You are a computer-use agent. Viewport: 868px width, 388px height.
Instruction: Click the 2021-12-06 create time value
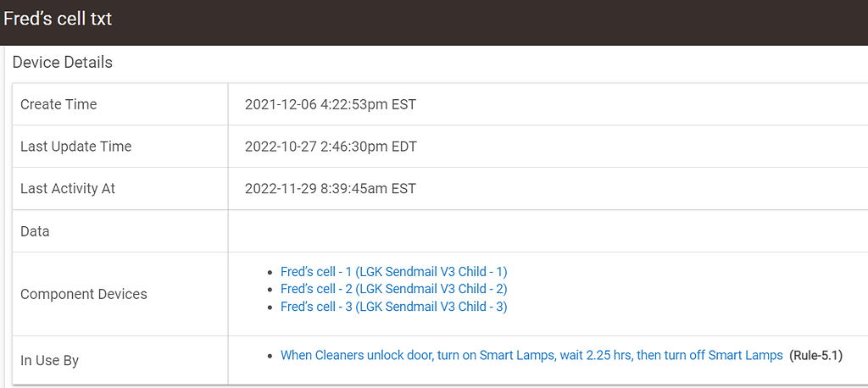[x=330, y=105]
